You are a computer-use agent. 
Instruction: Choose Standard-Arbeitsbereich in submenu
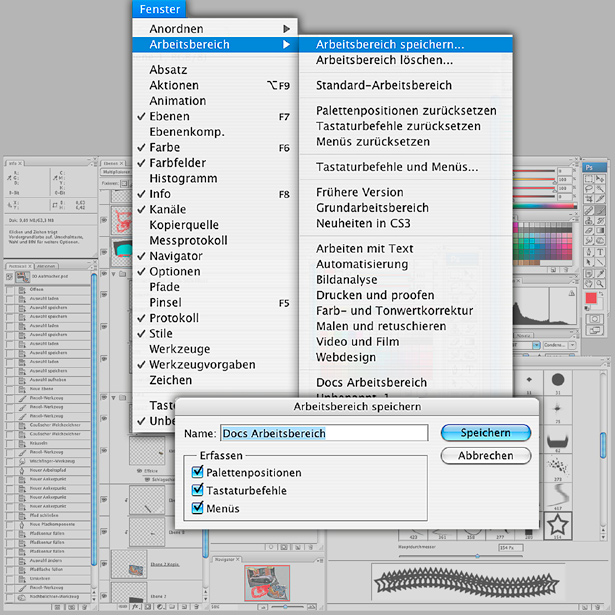pyautogui.click(x=384, y=85)
